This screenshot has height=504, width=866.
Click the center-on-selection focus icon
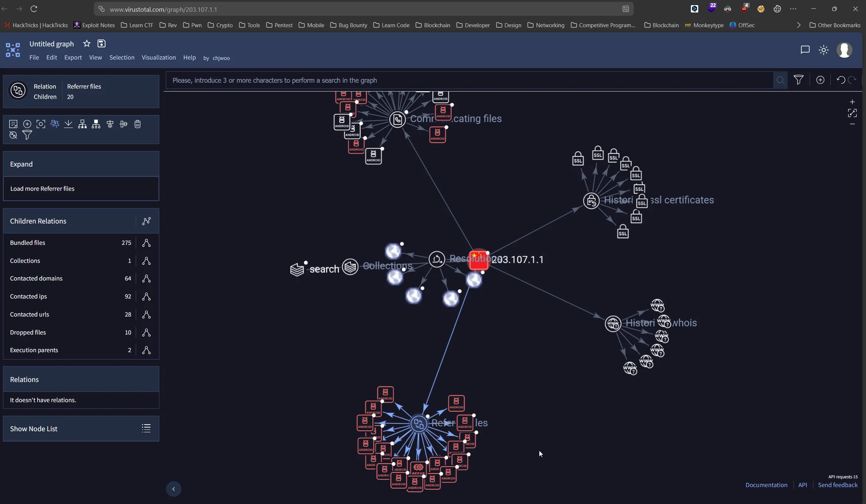click(x=41, y=124)
